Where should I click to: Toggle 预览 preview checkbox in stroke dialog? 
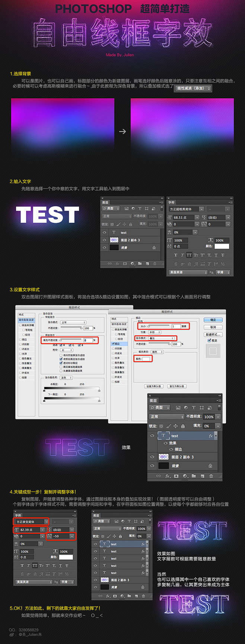(x=209, y=340)
